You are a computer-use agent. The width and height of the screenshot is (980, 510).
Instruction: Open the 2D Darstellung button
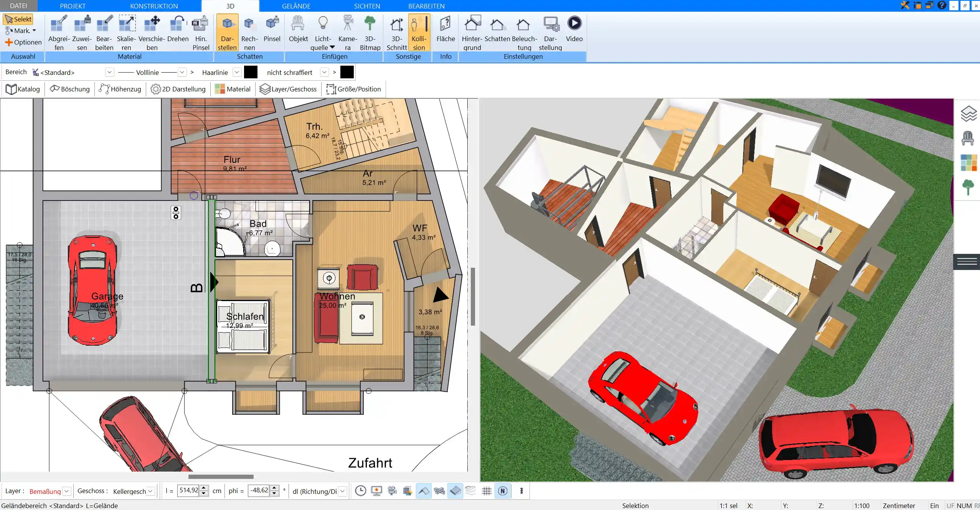click(178, 89)
